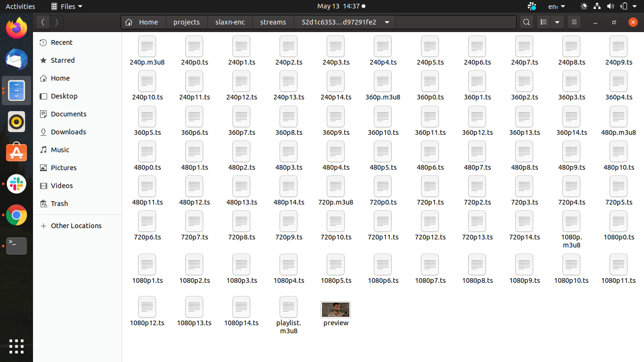Go back with the left arrow button
This screenshot has height=362, width=644.
pos(43,22)
